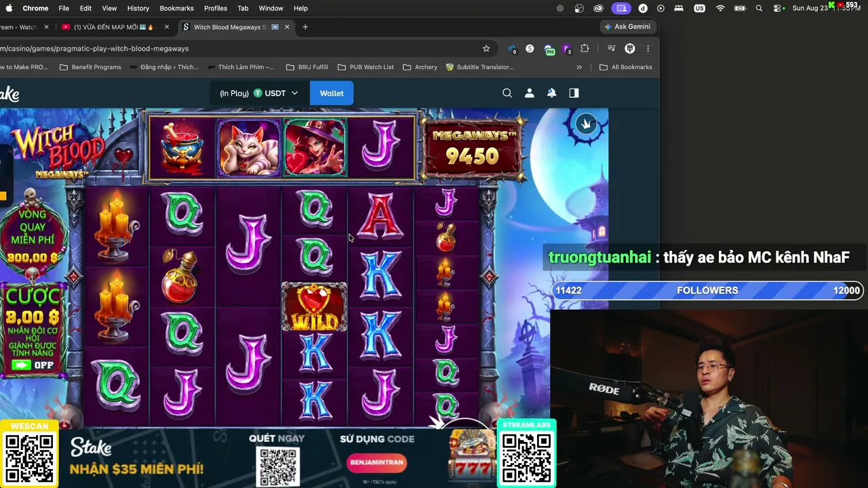
Task: Click the witch symbol in the top reel
Action: 315,148
